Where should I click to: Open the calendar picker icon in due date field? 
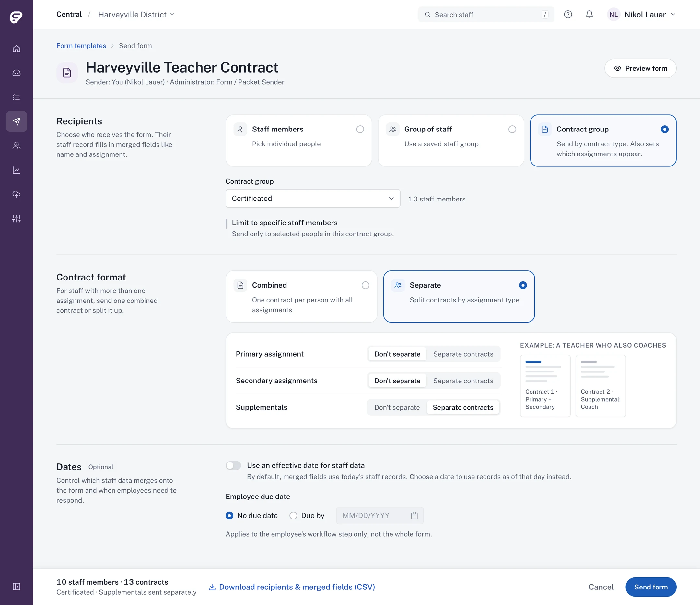(414, 516)
